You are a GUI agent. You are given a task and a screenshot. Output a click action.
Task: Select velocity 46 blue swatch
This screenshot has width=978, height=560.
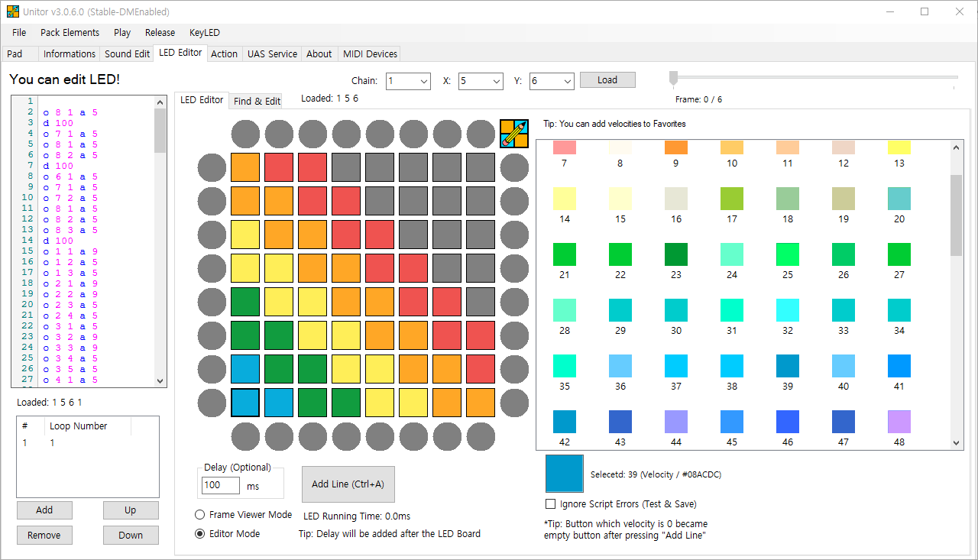tap(788, 422)
